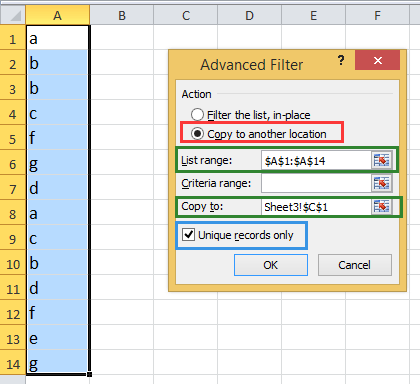Select the row 13 header
Screen dimensions: 420x384
[13, 338]
